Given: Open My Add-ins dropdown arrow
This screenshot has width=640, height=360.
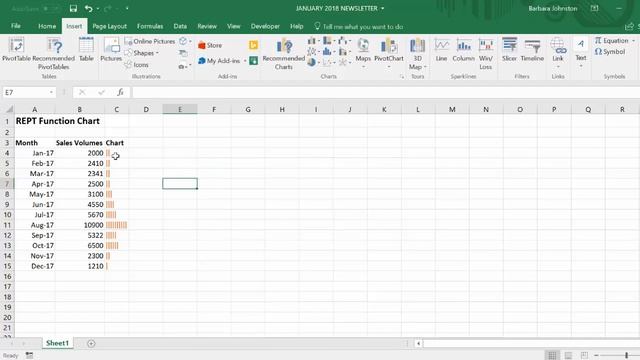Looking at the screenshot, I should (245, 61).
